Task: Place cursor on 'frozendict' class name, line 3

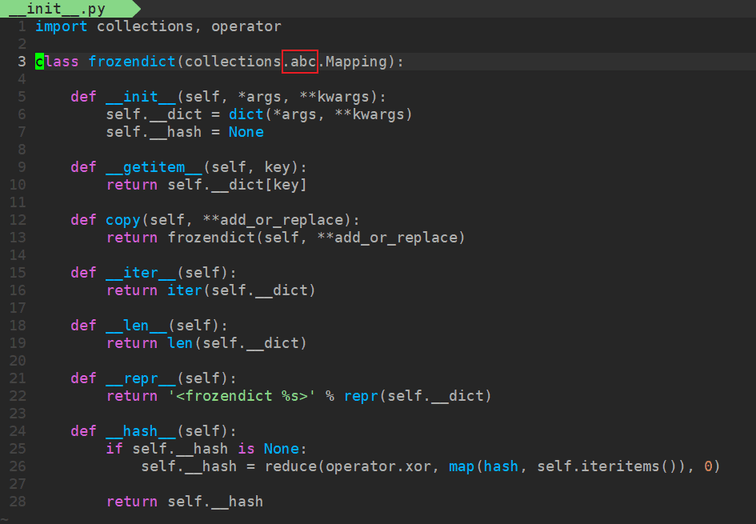Action: [132, 61]
